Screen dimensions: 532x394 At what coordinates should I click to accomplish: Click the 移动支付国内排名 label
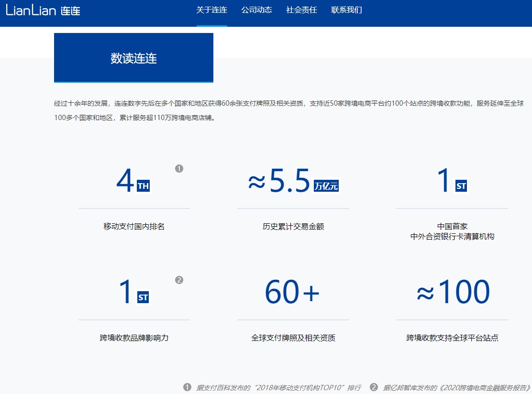tap(134, 227)
